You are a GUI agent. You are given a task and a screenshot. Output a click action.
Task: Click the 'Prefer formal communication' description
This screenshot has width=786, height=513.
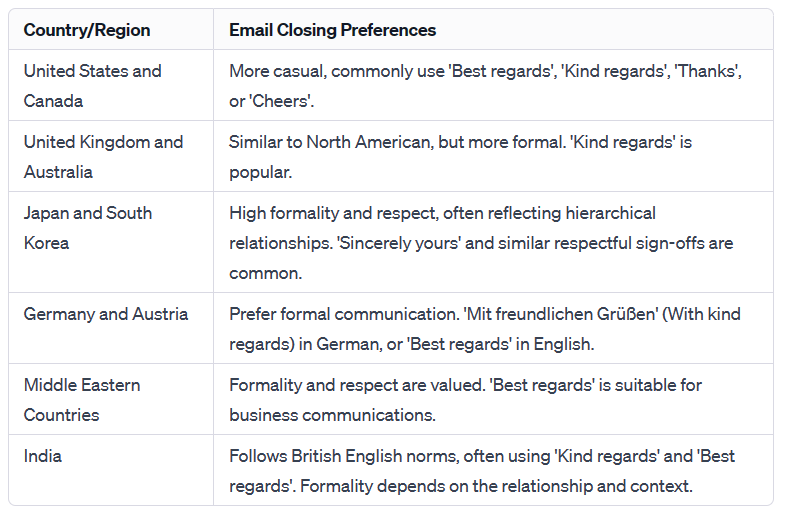485,329
